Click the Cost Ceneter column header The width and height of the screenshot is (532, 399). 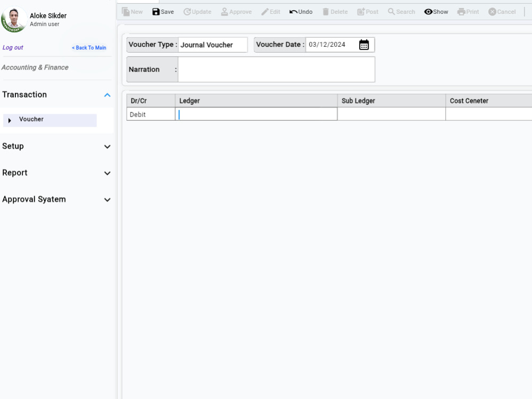[488, 101]
